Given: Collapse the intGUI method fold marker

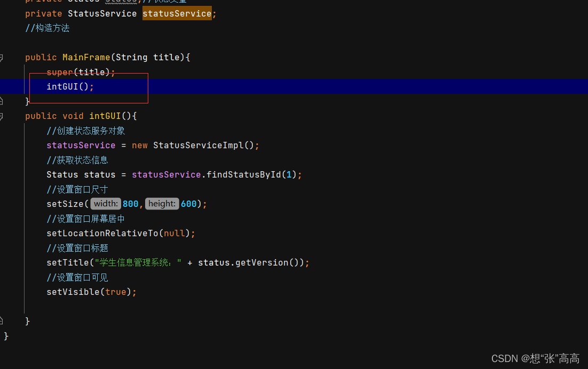Looking at the screenshot, I should pos(1,116).
